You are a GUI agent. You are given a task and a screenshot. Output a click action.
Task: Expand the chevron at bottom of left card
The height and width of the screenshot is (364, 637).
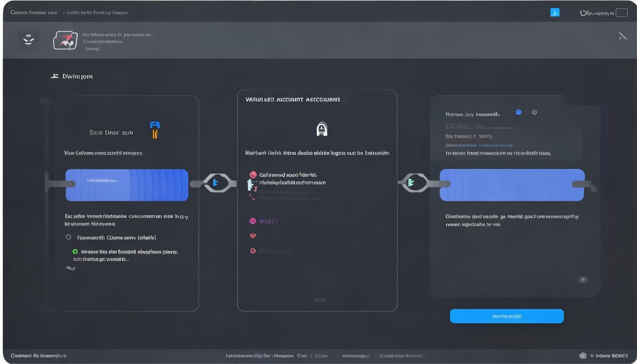[71, 268]
